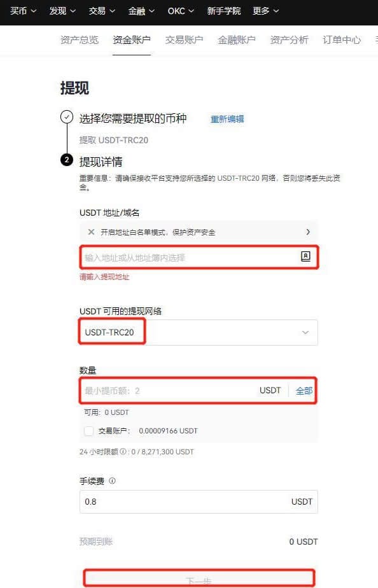
Task: Click the 下一步 button
Action: pos(199,578)
